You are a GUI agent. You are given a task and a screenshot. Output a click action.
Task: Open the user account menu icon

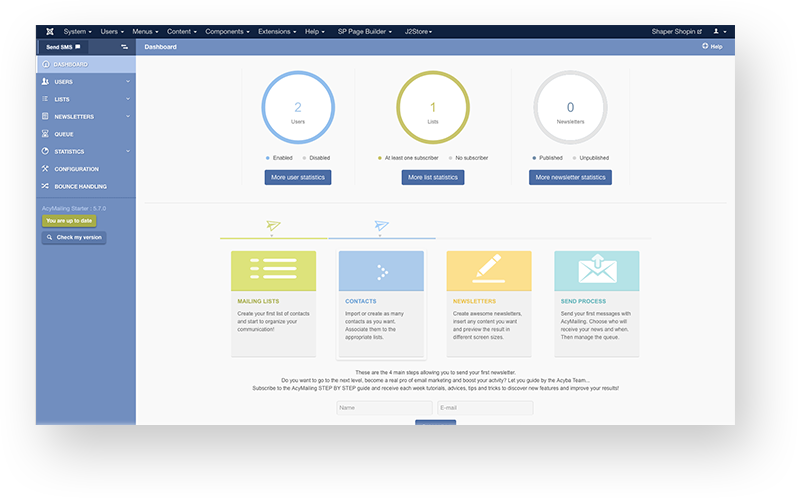click(x=718, y=31)
